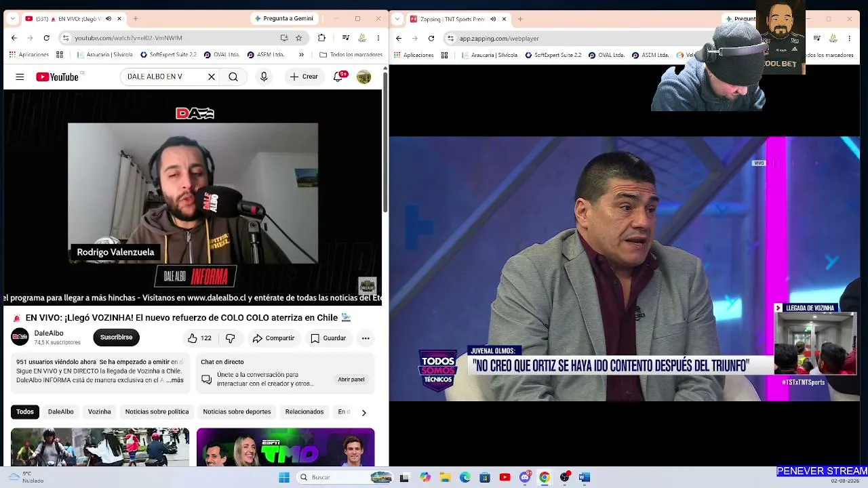This screenshot has width=868, height=488.
Task: Open Extensions puzzle icon in YouTube window
Action: pyautogui.click(x=321, y=38)
